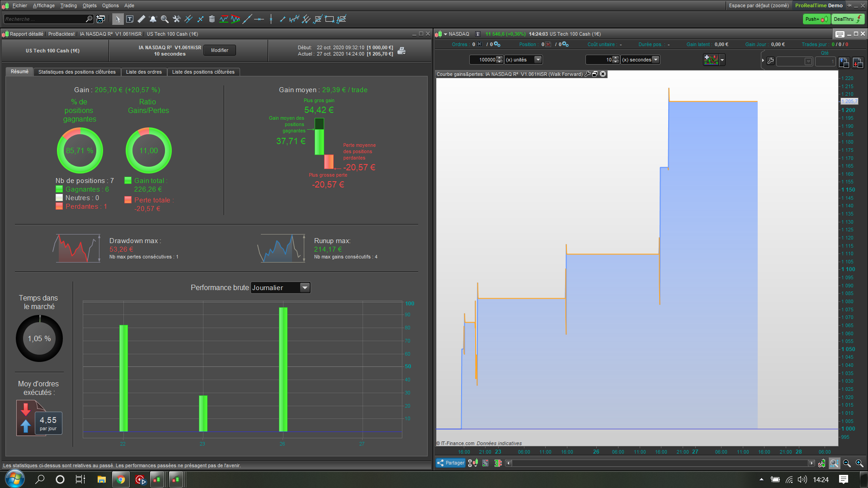Viewport: 868px width, 488px height.
Task: Click the trash can delete-objects icon
Action: pos(212,19)
